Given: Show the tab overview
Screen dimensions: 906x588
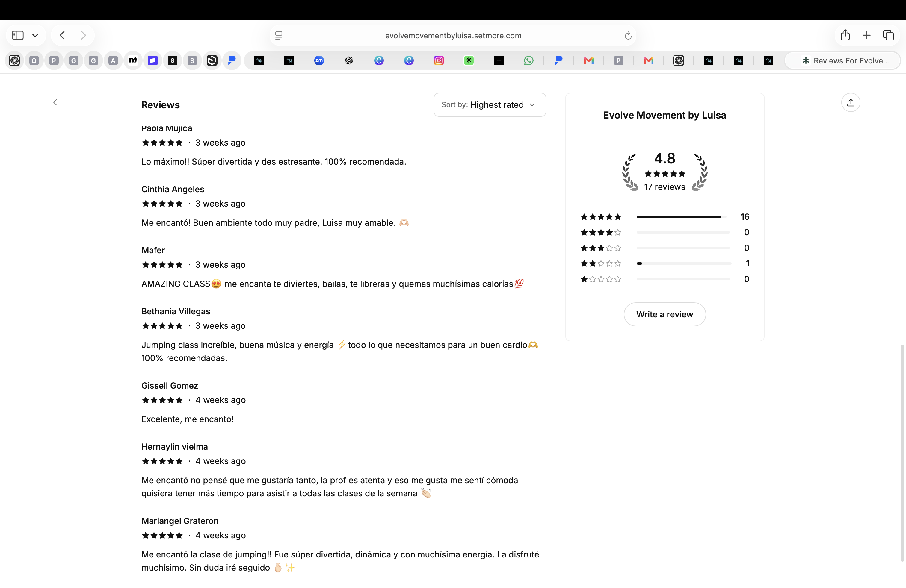Looking at the screenshot, I should (x=889, y=35).
